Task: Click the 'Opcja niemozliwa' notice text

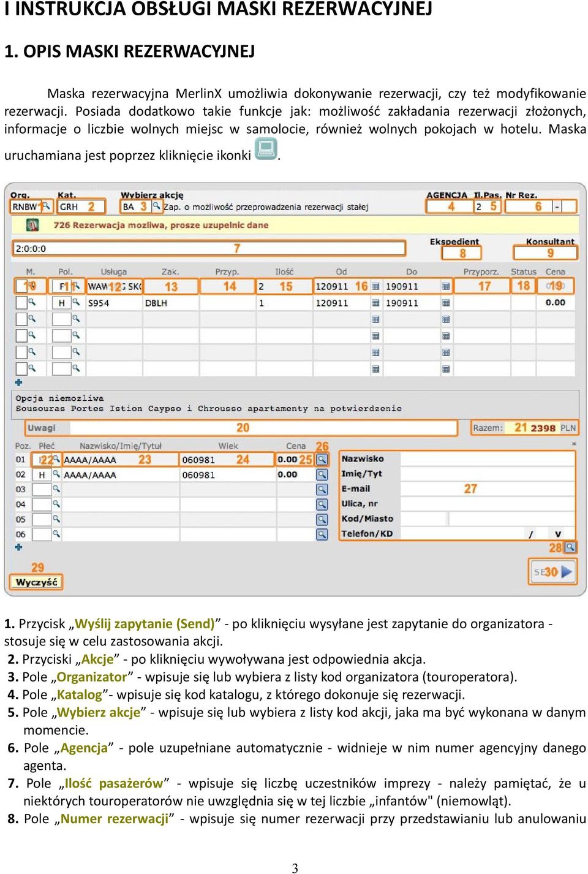Action: 59,398
